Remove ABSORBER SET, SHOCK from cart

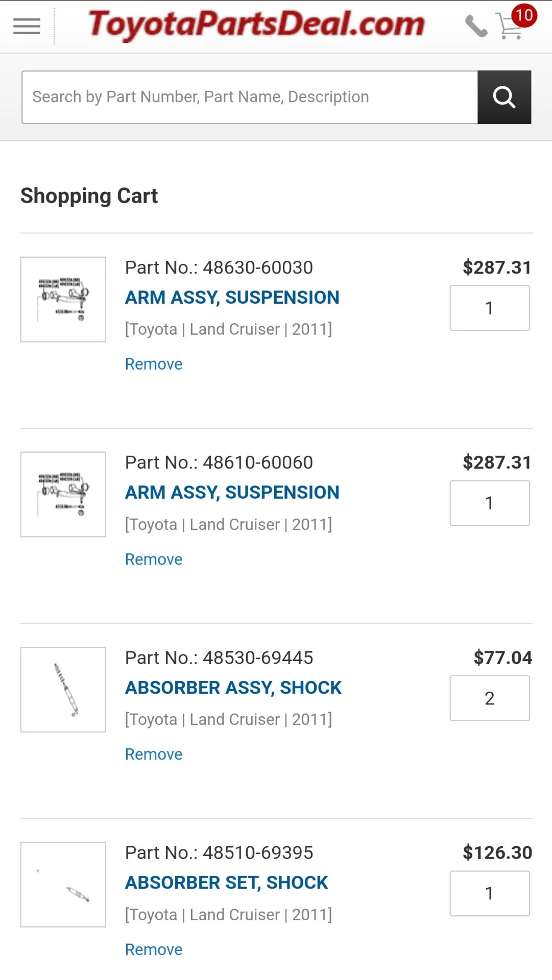coord(154,949)
